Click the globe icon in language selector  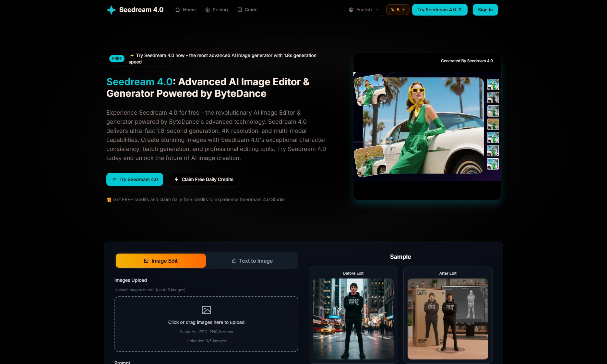tap(351, 10)
